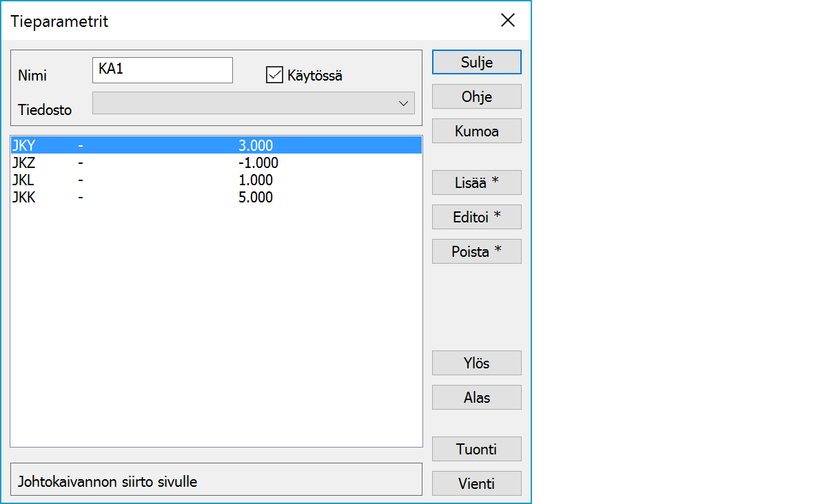The image size is (827, 504).
Task: Move the selected row up with Ylös
Action: [476, 363]
